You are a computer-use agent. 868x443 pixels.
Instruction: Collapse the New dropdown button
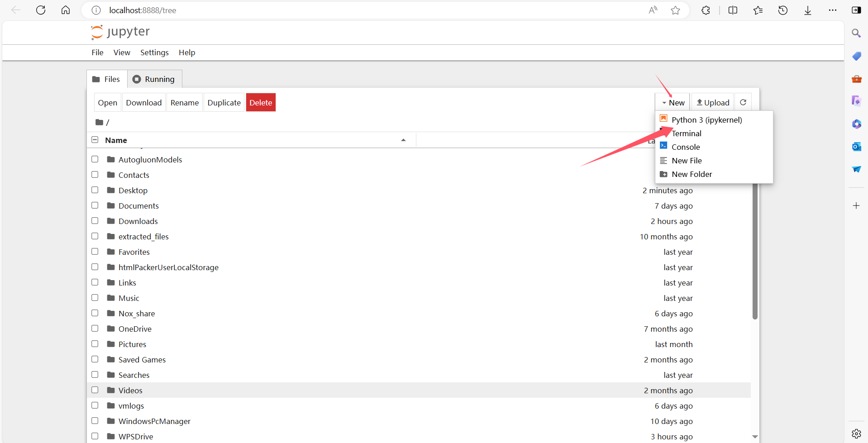(x=672, y=103)
